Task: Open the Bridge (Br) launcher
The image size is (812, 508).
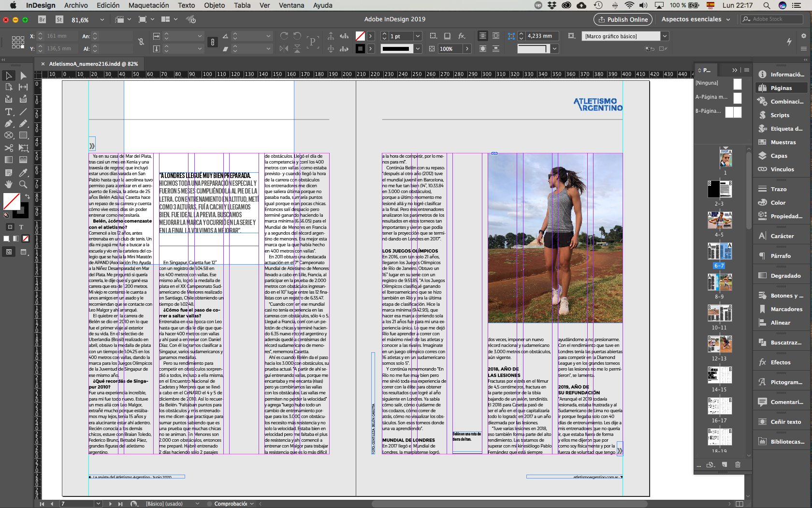Action: pos(42,19)
